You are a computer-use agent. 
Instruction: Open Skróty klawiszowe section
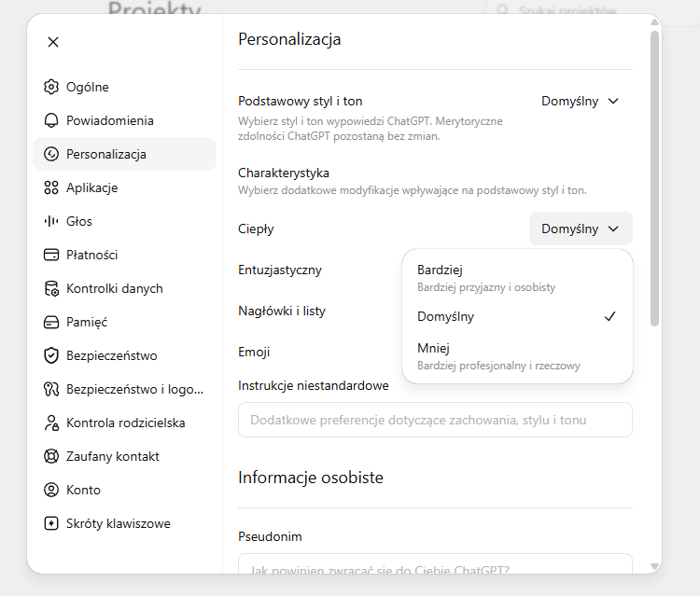(124, 523)
